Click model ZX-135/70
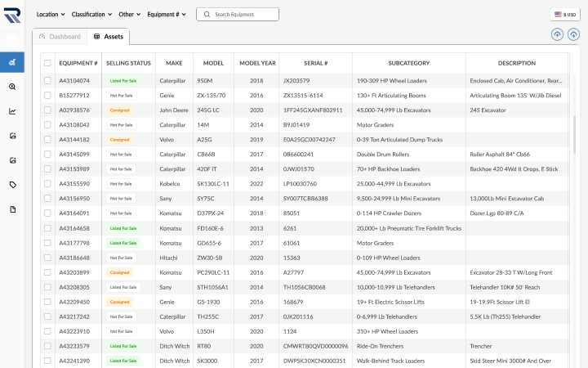 point(212,96)
